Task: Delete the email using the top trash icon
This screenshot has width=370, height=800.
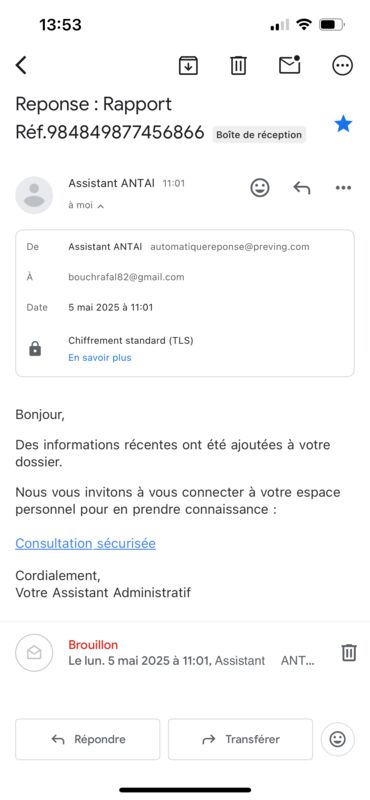Action: (238, 65)
